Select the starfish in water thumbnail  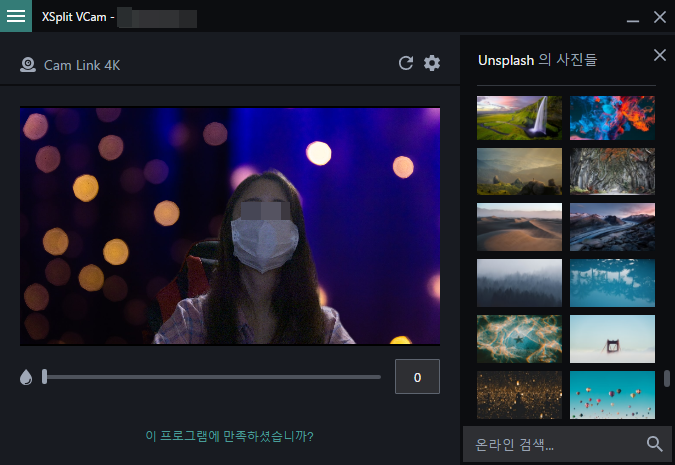(x=519, y=339)
